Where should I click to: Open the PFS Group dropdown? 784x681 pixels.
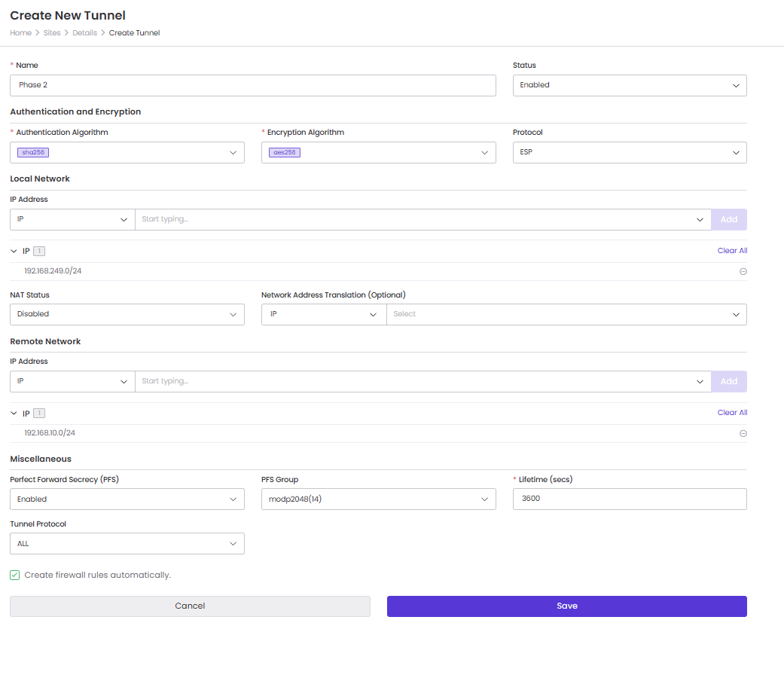[x=379, y=499]
